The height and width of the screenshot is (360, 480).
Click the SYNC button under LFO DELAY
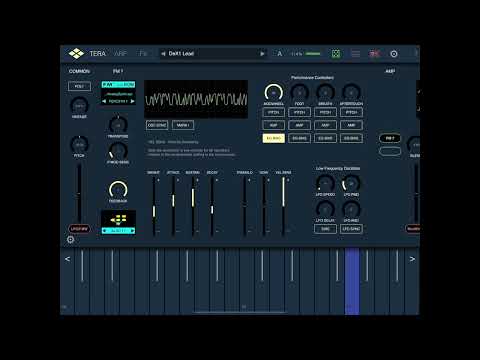[325, 229]
